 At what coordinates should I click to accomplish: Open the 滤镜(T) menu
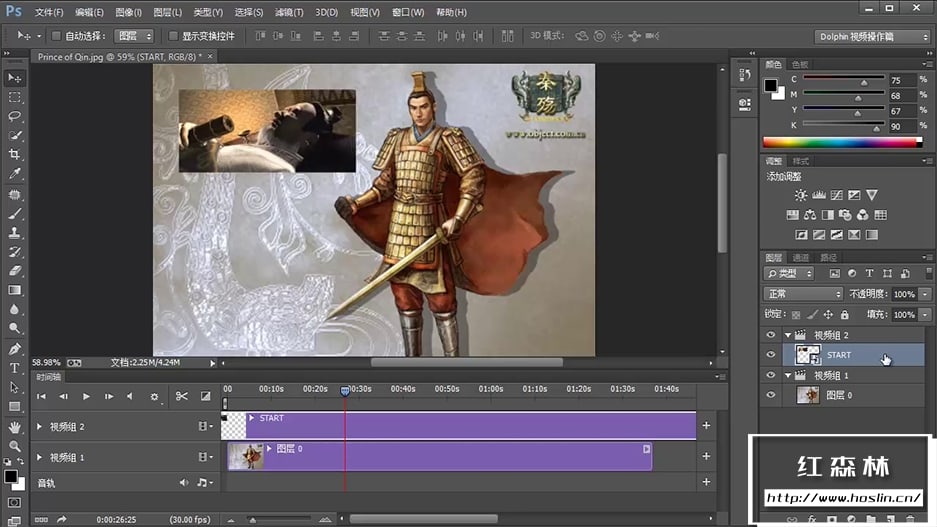coord(289,12)
